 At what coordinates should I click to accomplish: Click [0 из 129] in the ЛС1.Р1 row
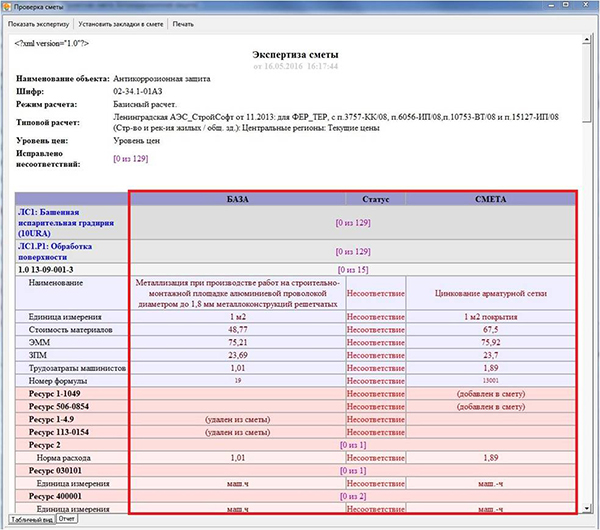click(353, 251)
